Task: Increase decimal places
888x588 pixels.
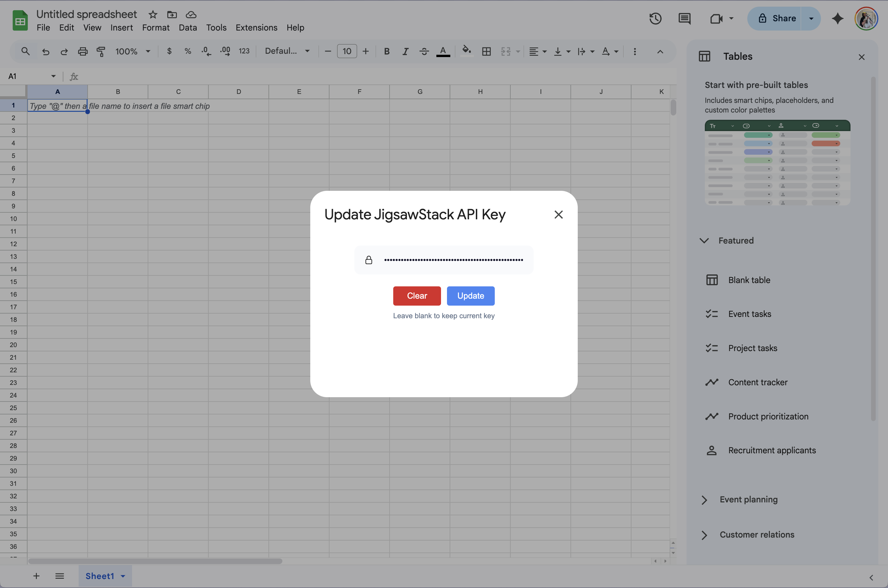Action: coord(225,51)
